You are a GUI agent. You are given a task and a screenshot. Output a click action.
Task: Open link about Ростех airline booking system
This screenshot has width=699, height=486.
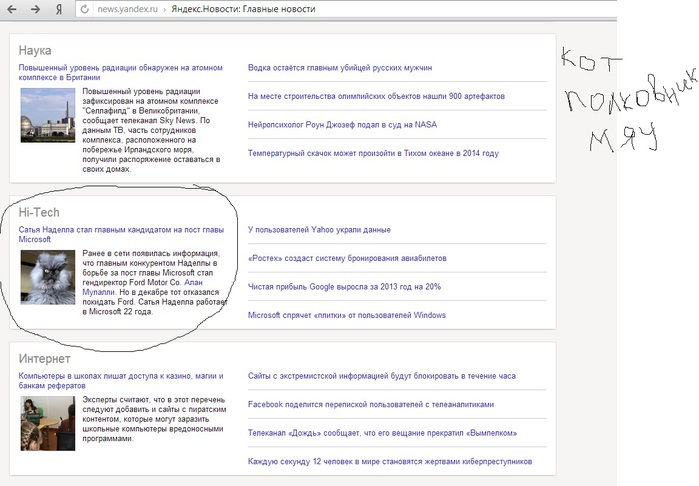point(347,258)
